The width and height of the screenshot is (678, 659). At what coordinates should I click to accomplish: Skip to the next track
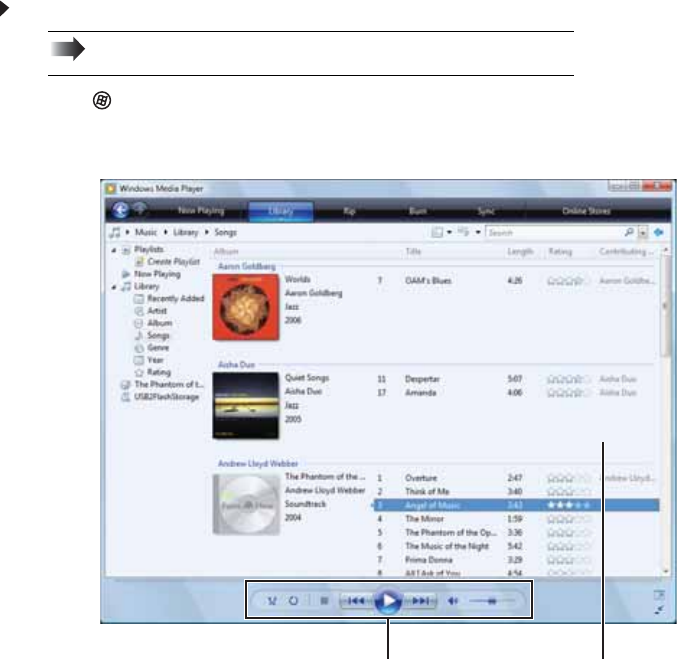pos(420,601)
